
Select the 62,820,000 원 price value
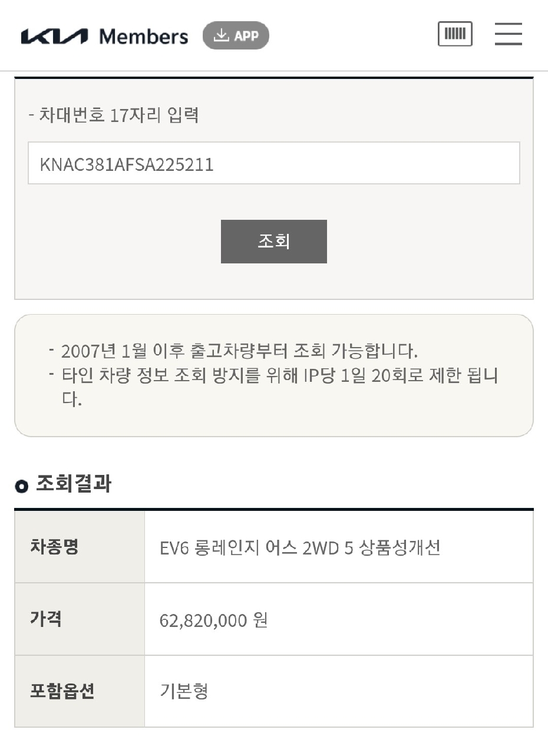[214, 620]
